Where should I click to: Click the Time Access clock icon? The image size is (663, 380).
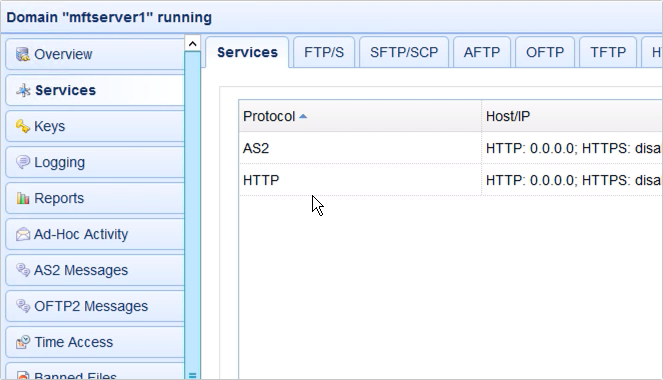point(23,342)
